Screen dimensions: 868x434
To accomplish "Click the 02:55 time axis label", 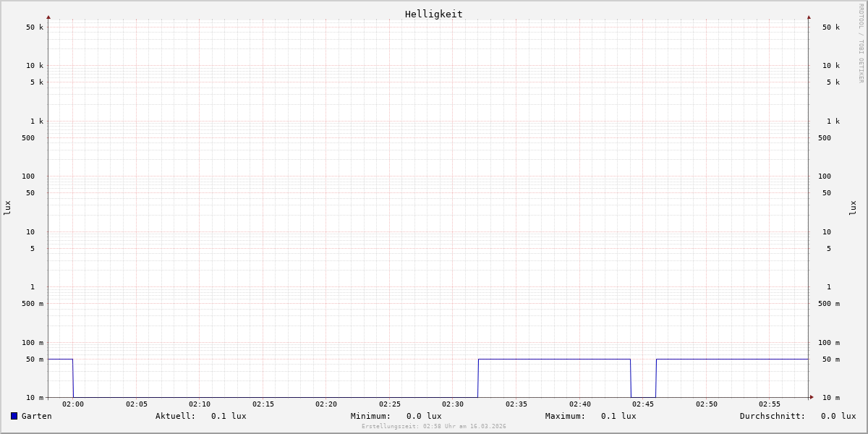I will click(x=770, y=404).
